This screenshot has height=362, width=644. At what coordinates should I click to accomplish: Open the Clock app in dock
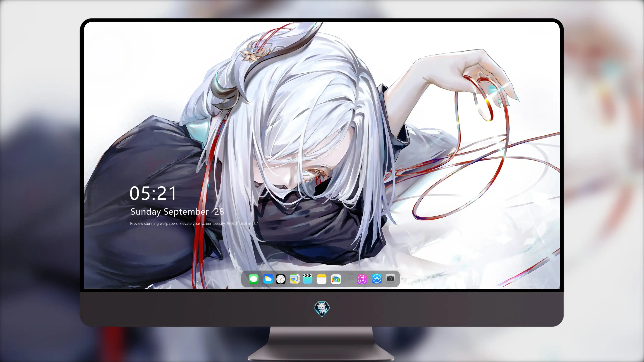coord(281,279)
